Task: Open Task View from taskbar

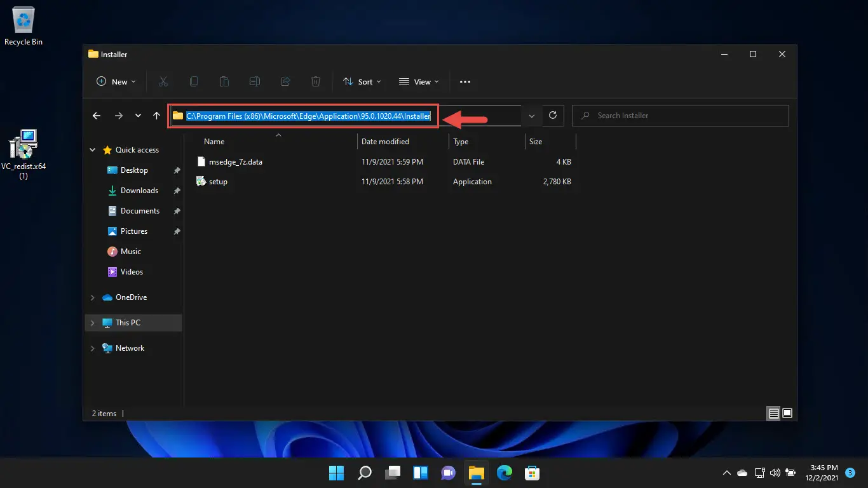Action: [393, 473]
